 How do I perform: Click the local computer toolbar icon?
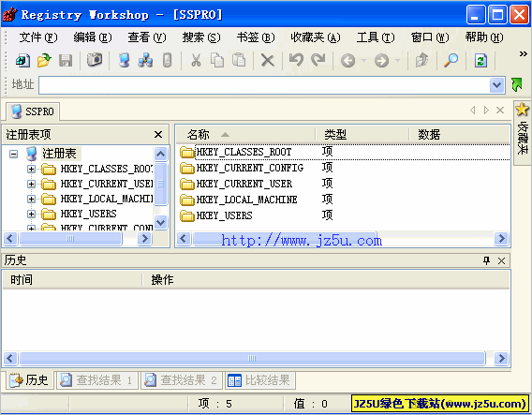click(125, 60)
